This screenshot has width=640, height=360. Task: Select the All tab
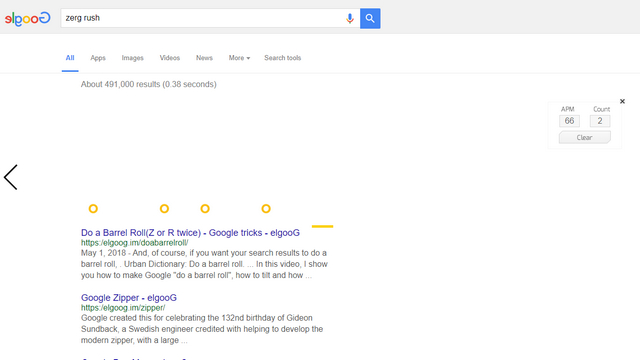[70, 58]
